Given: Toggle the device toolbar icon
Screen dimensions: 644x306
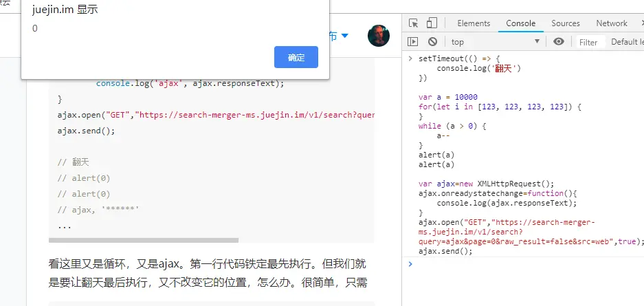Looking at the screenshot, I should click(431, 23).
